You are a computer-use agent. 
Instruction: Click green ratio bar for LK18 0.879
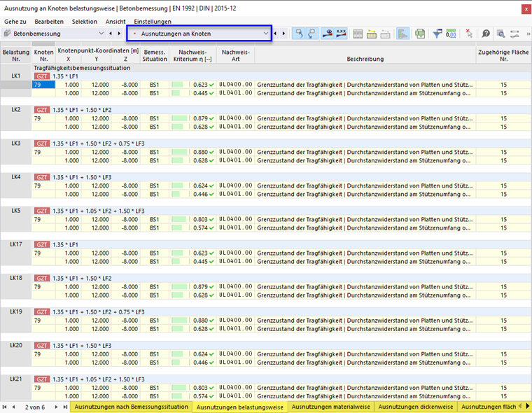(179, 287)
